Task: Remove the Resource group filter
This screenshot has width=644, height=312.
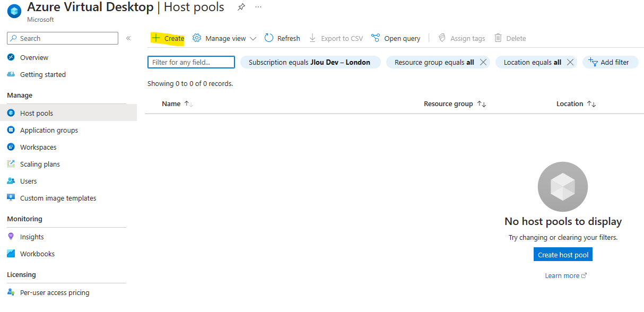Action: tap(483, 62)
